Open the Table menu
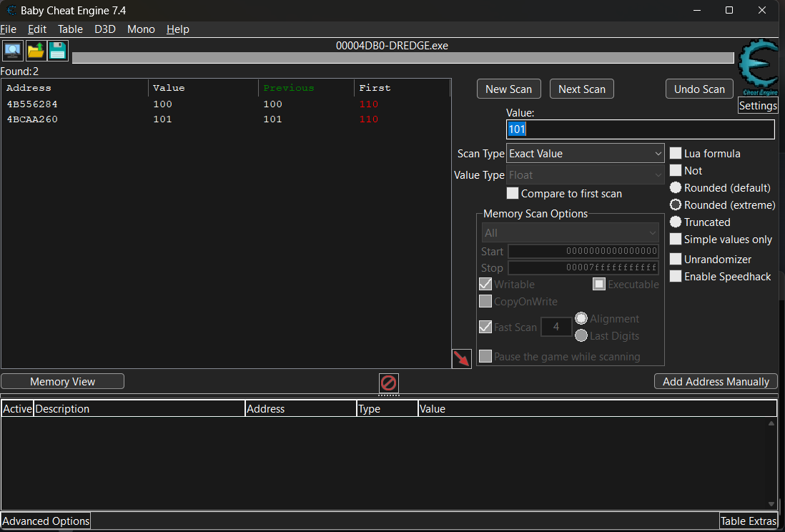The height and width of the screenshot is (532, 785). pyautogui.click(x=70, y=29)
